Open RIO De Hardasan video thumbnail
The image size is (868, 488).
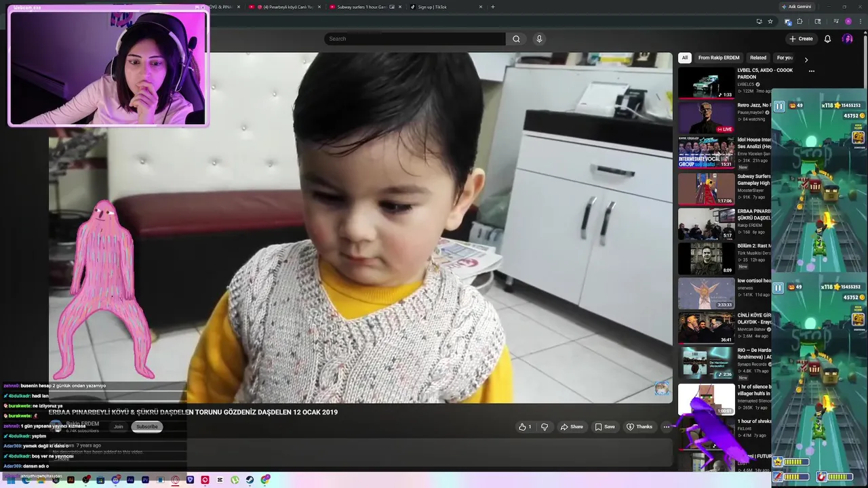707,363
